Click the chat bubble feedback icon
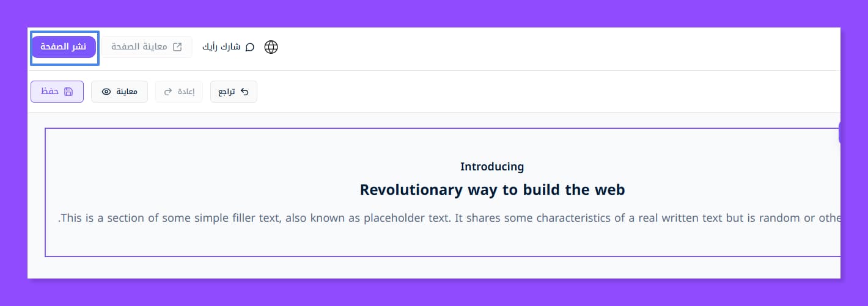This screenshot has height=306, width=868. pyautogui.click(x=249, y=47)
